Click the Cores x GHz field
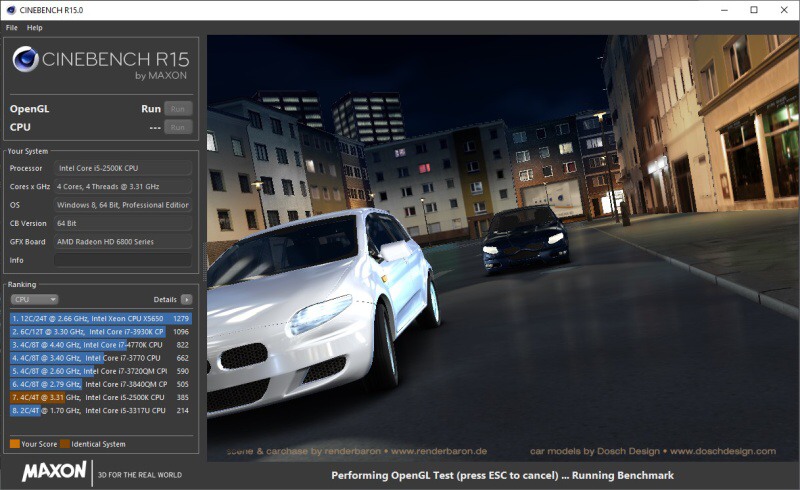 pyautogui.click(x=123, y=186)
